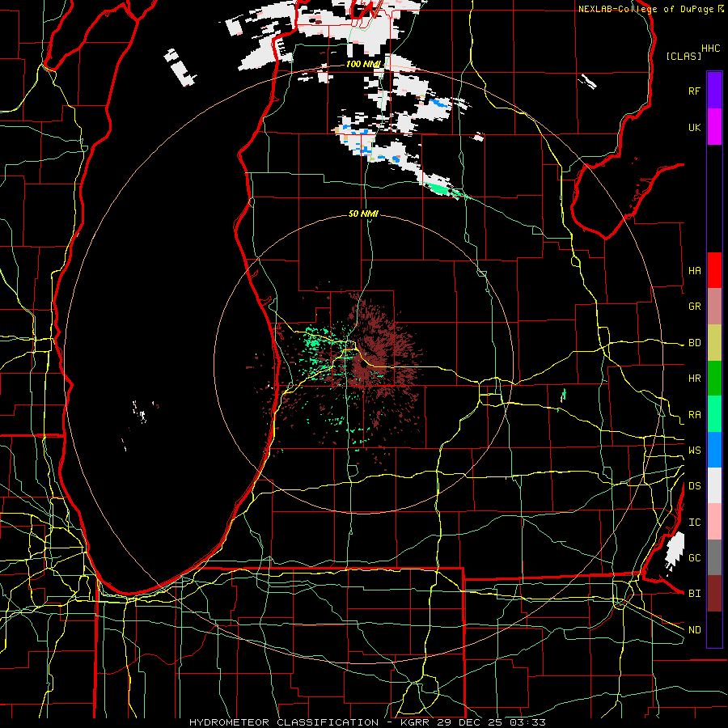
Task: Select the IC light pink legend swatch
Action: pyautogui.click(x=714, y=522)
